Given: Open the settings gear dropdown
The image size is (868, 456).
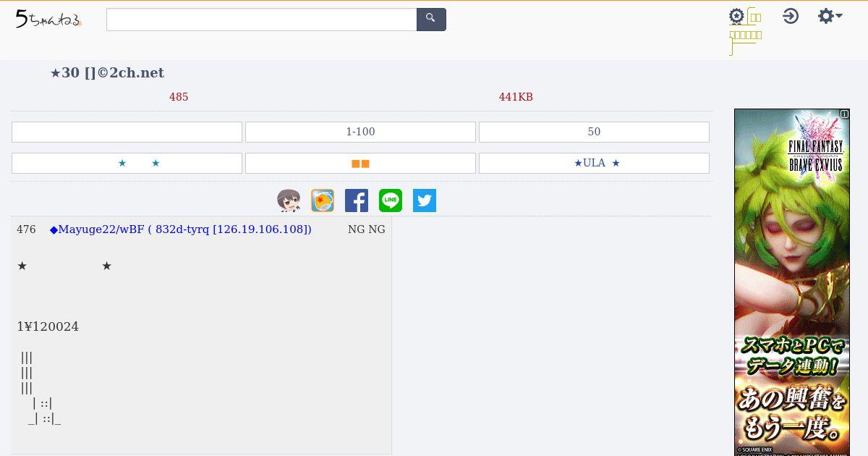Looking at the screenshot, I should pyautogui.click(x=830, y=16).
